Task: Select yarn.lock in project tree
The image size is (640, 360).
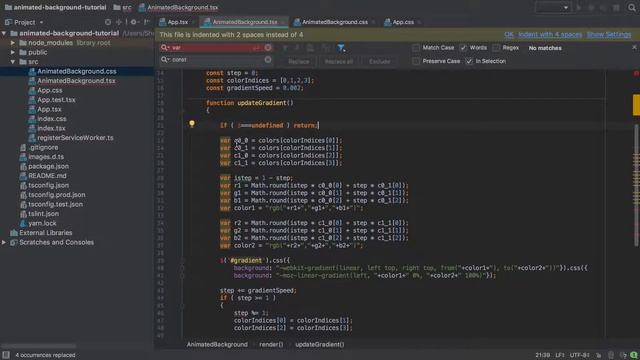Action: click(42, 223)
